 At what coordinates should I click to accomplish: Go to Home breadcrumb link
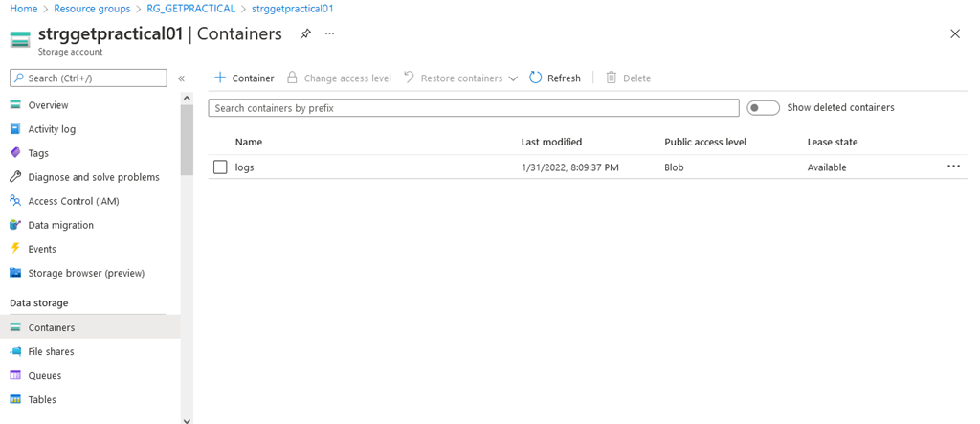click(23, 9)
